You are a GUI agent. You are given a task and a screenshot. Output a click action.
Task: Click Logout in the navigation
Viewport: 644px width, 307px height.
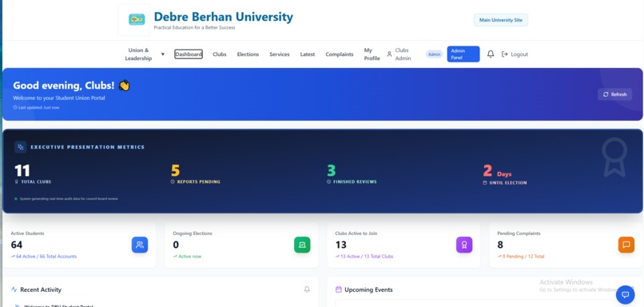[x=515, y=54]
